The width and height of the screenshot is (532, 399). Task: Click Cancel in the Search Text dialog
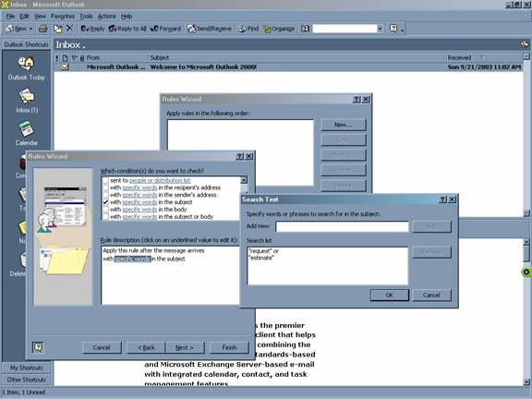[x=431, y=296]
